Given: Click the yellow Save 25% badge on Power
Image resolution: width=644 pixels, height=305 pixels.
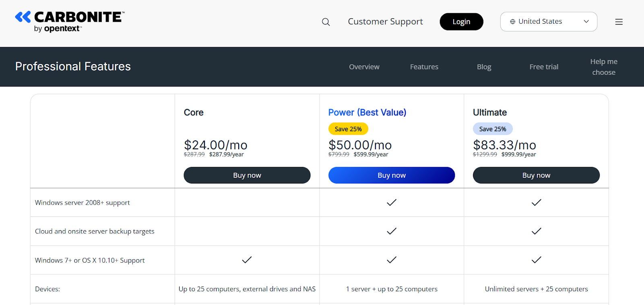Looking at the screenshot, I should tap(348, 129).
